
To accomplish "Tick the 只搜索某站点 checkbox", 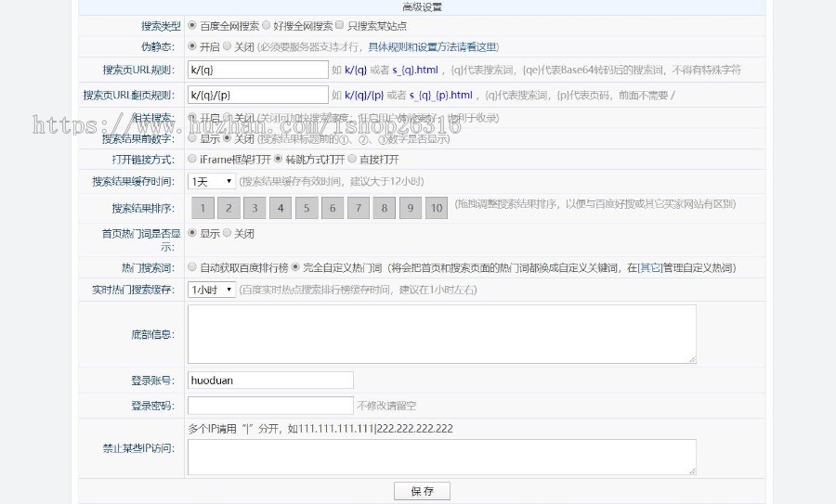I will (x=340, y=25).
